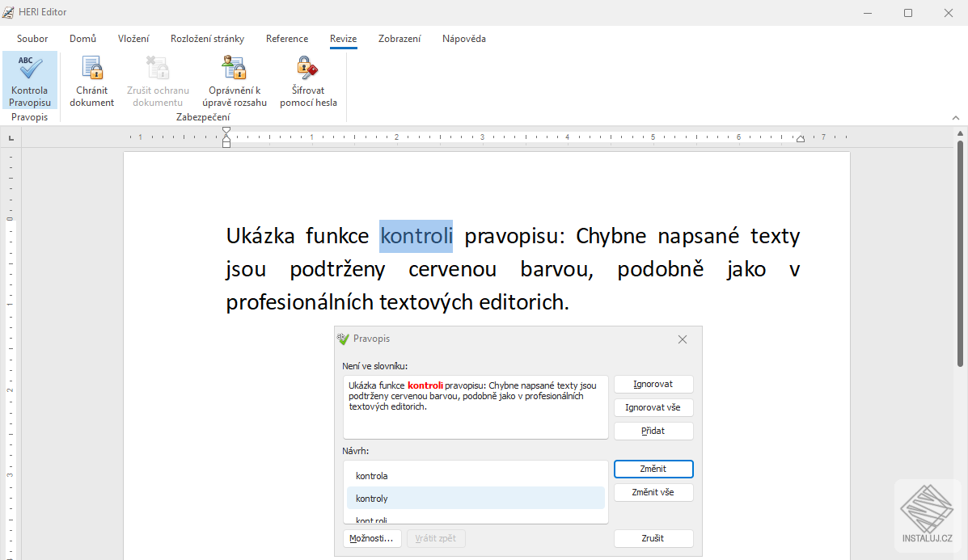Click the vertical scrollbar thumb
The image size is (968, 560).
pos(960,253)
